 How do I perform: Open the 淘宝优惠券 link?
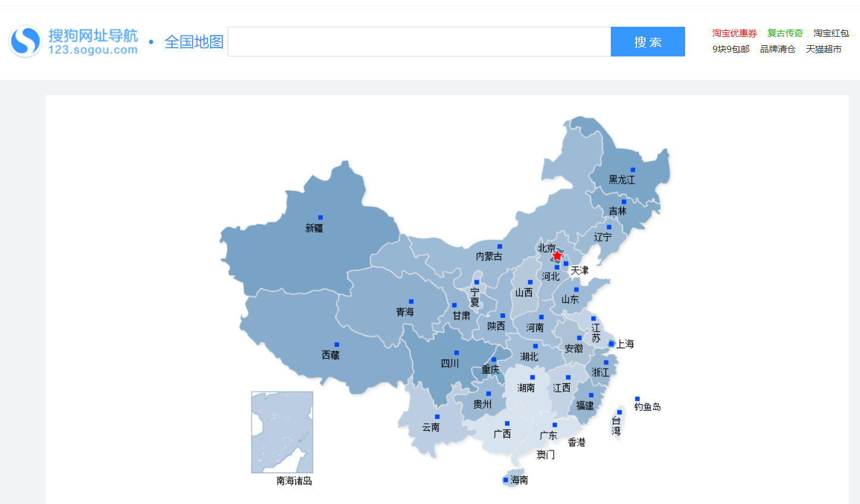click(735, 33)
